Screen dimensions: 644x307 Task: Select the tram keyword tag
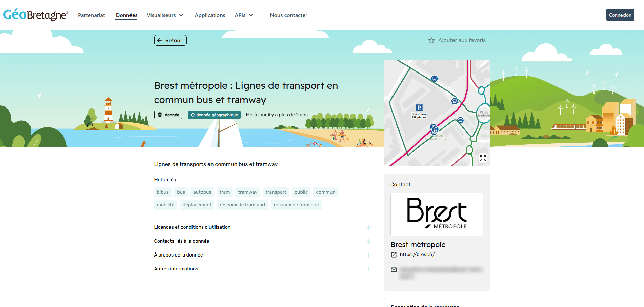pos(225,192)
